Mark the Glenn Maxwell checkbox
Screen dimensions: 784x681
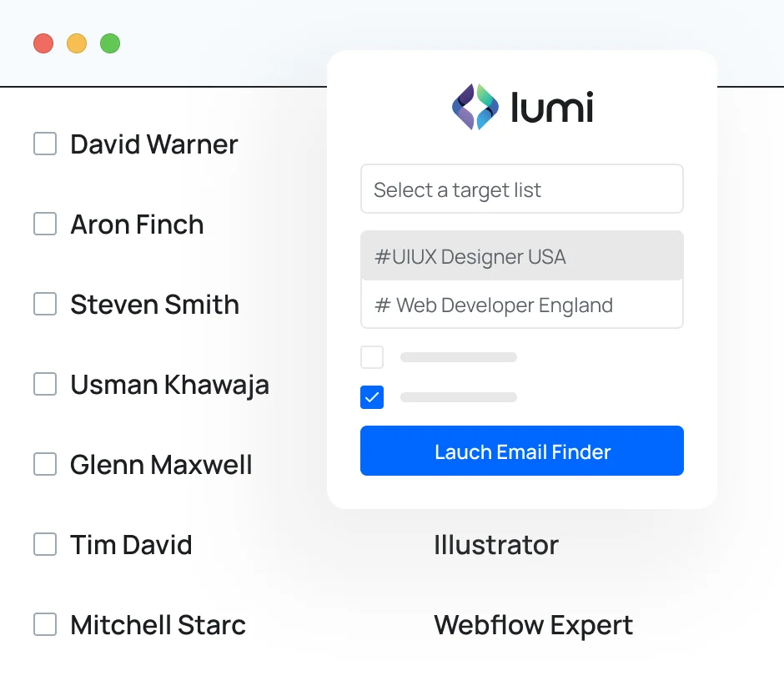(45, 464)
